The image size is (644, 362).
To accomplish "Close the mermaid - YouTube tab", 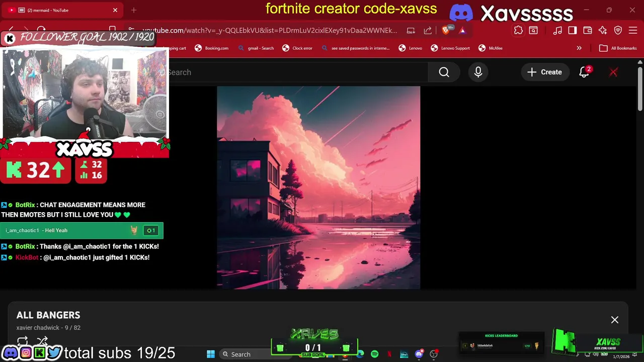I will (x=115, y=10).
